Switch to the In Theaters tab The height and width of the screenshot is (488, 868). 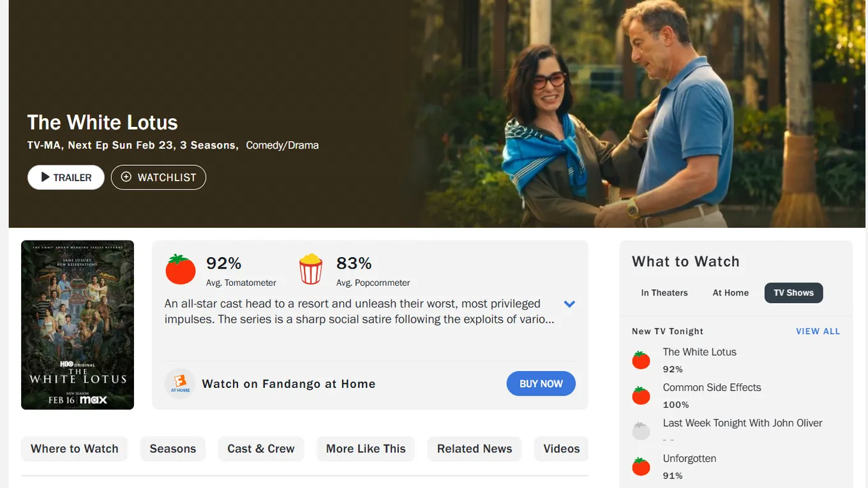tap(664, 293)
